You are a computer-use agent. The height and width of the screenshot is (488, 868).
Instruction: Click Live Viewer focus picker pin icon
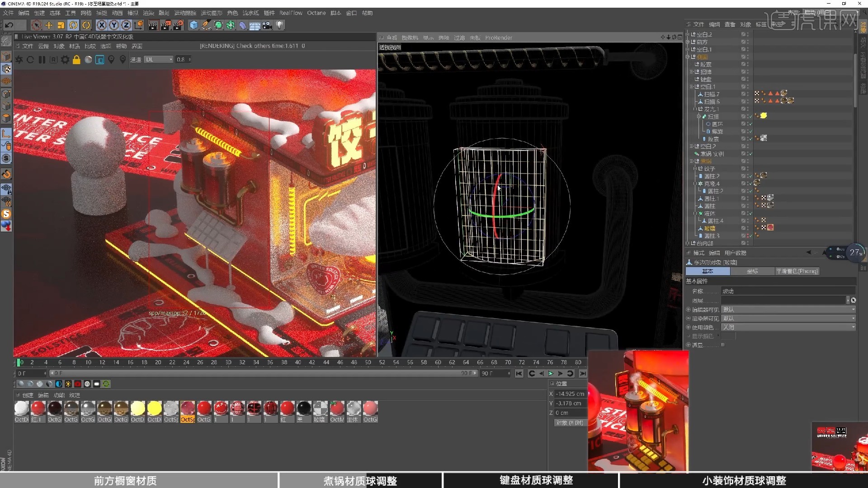111,60
